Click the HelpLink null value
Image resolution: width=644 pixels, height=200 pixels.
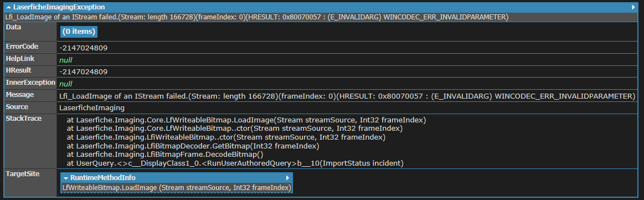[x=66, y=60]
